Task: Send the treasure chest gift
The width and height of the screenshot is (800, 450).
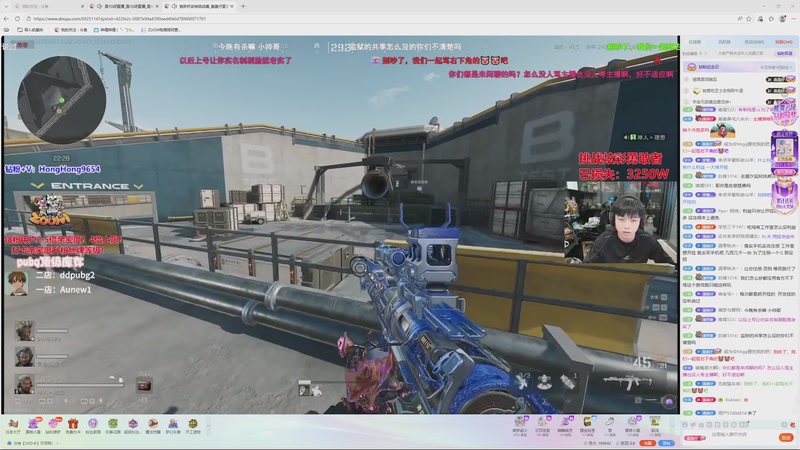Action: pos(587,422)
